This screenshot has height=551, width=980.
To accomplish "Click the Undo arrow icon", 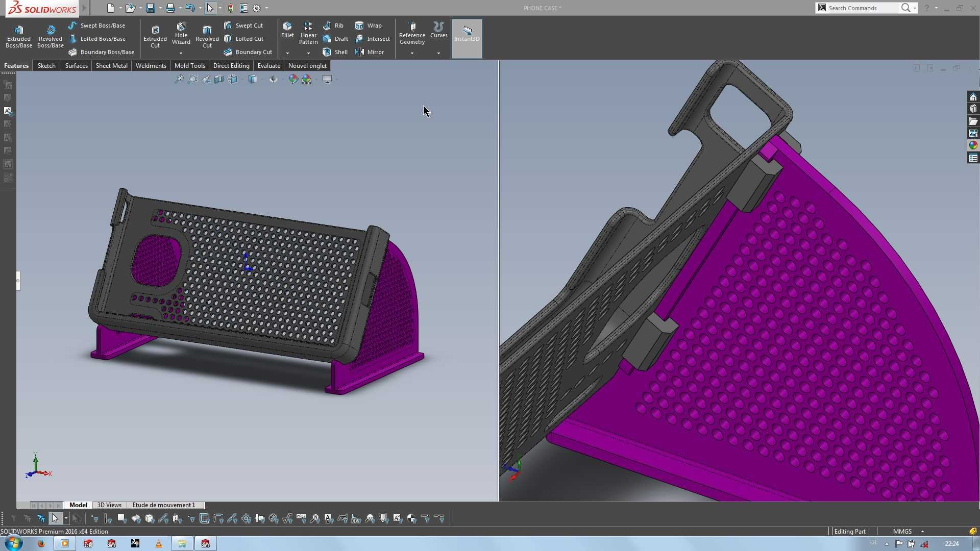I will pos(190,8).
